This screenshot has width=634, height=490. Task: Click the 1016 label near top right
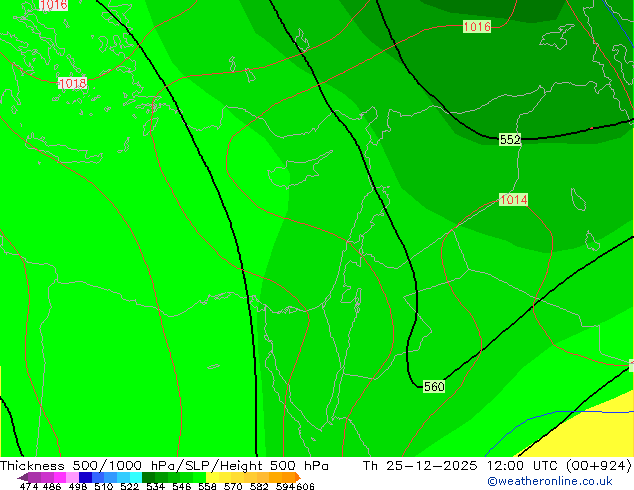pos(477,27)
